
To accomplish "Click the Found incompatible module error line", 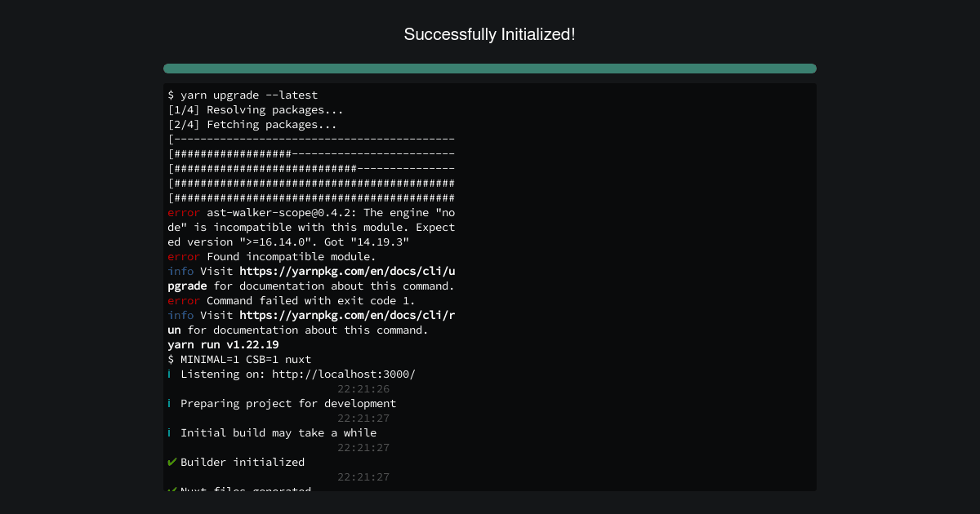I will [272, 256].
